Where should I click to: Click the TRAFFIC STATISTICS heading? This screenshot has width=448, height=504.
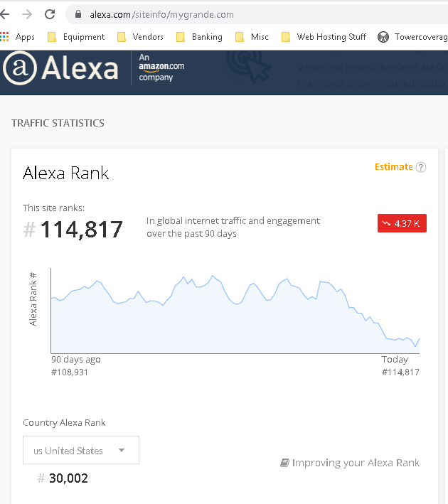click(58, 123)
